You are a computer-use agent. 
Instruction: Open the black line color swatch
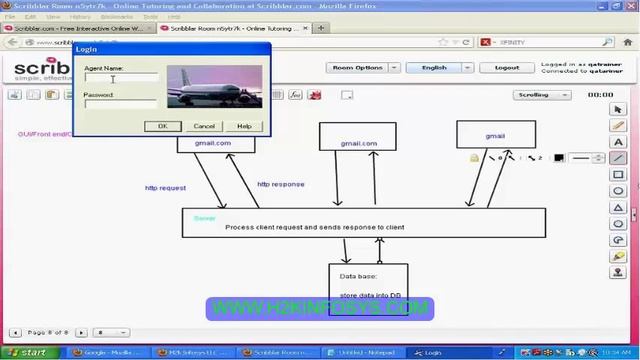point(559,158)
